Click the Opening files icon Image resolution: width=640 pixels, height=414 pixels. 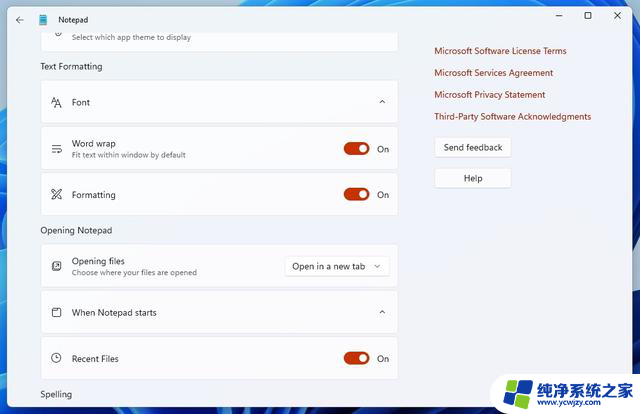click(56, 266)
